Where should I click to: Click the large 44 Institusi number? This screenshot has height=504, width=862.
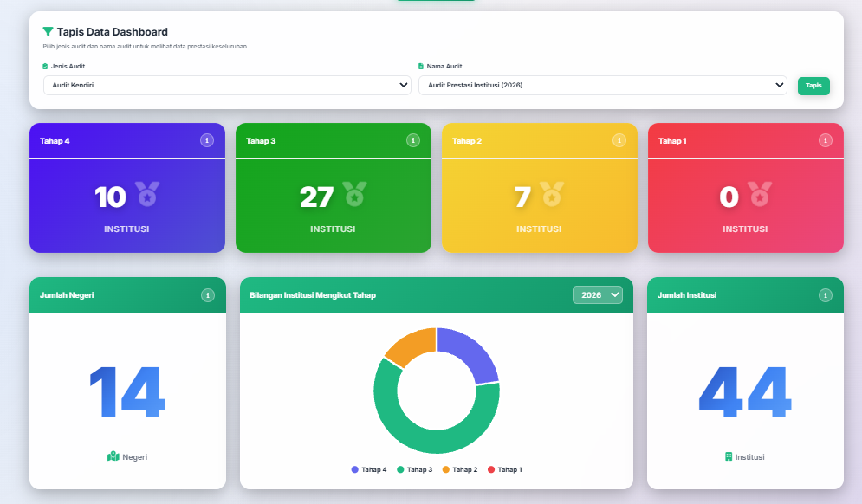(745, 392)
